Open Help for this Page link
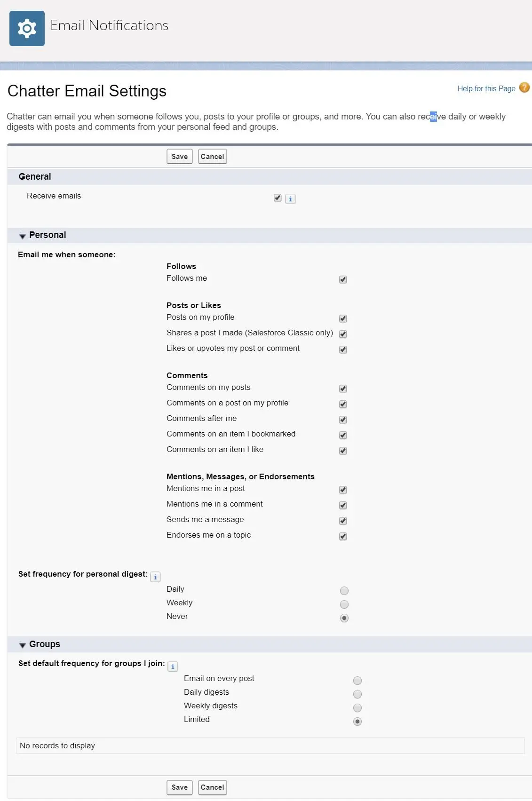Screen dimensions: 532x801 [x=486, y=88]
